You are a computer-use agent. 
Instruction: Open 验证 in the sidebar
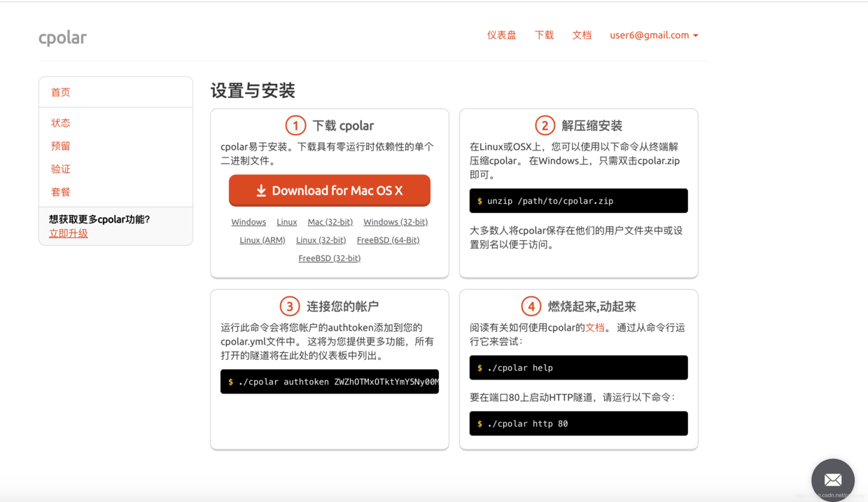click(60, 169)
